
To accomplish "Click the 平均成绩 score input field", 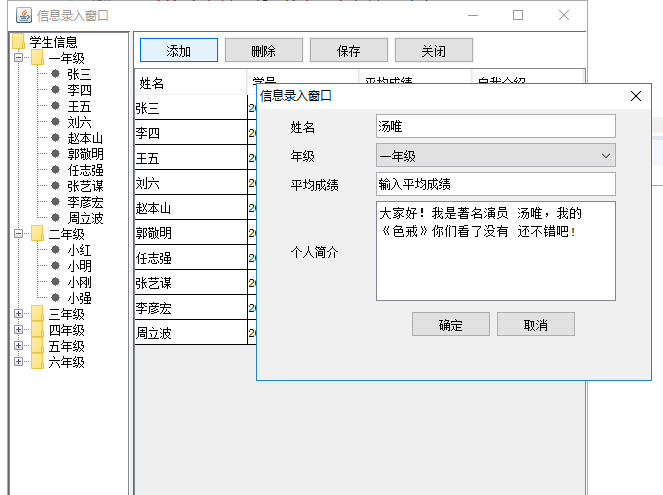I will coord(495,184).
